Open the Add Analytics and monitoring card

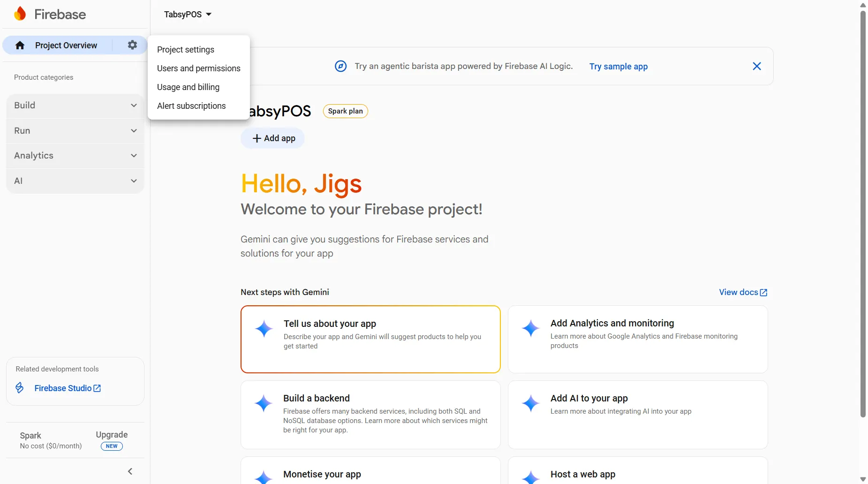click(x=638, y=339)
